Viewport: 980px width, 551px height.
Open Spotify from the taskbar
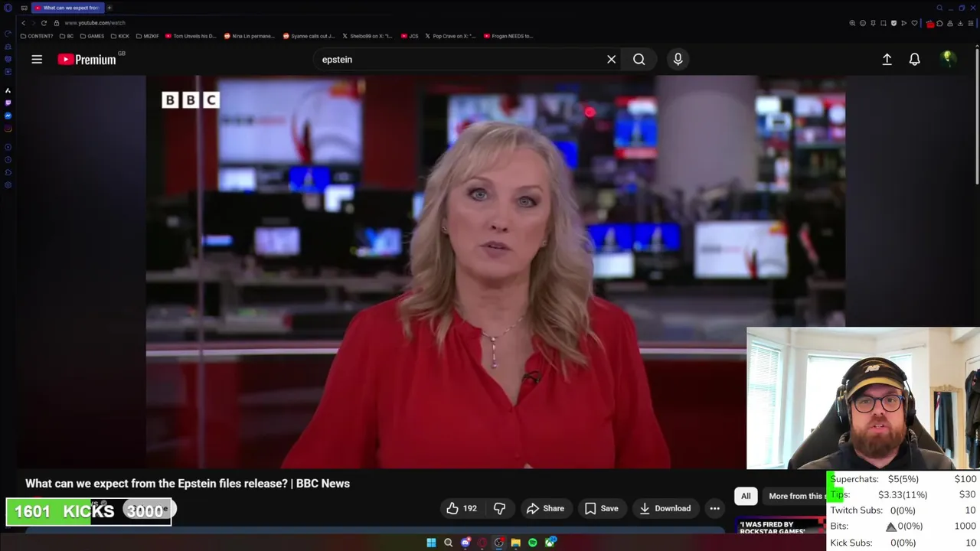click(532, 543)
